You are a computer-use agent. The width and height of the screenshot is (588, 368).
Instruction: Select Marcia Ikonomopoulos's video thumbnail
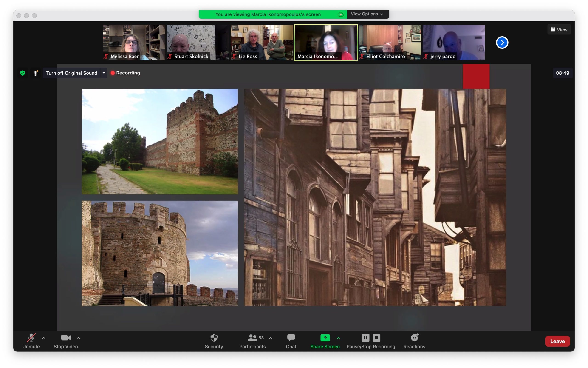[x=325, y=43]
